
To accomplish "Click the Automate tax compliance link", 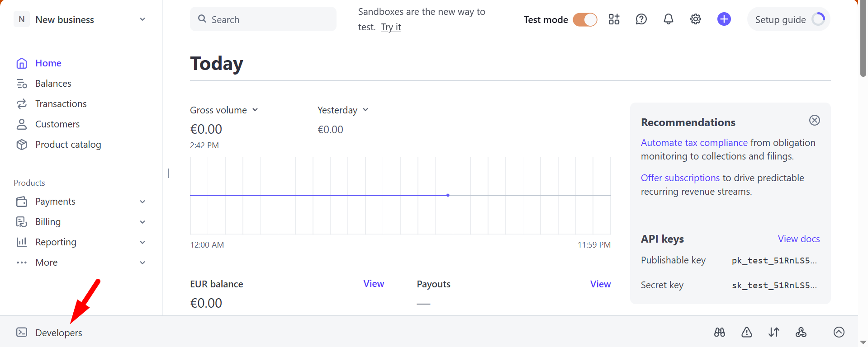I will [x=694, y=143].
